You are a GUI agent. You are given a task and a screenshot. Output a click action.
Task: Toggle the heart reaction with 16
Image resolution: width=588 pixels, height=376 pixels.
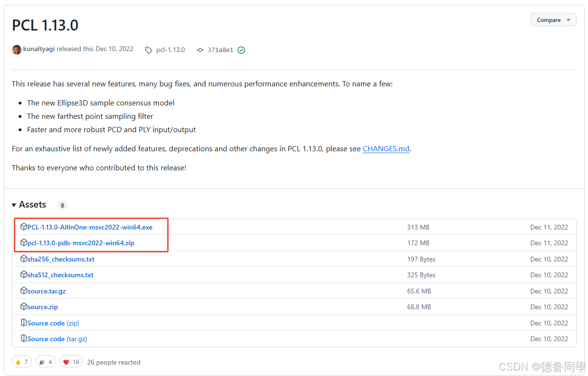pos(71,362)
